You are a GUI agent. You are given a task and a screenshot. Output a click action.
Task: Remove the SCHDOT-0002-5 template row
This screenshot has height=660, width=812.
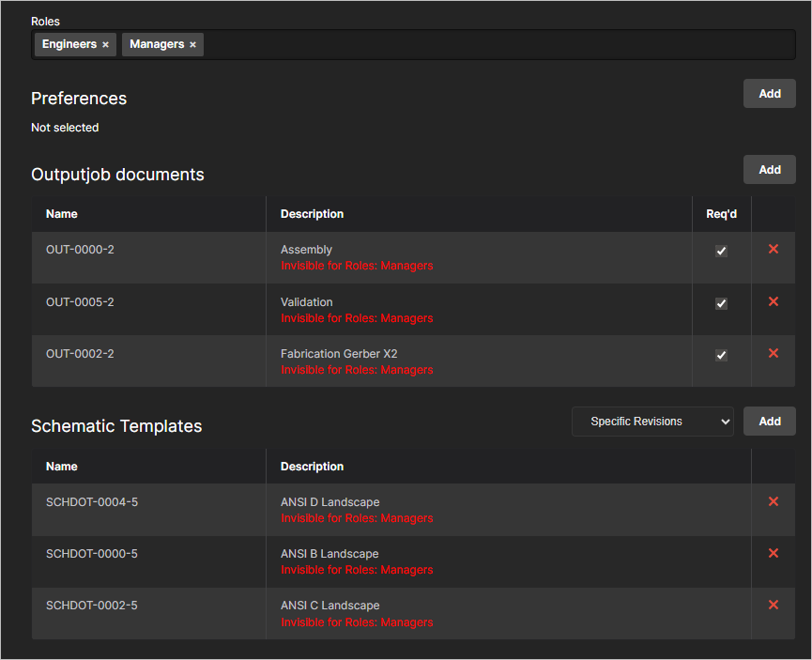tap(774, 605)
